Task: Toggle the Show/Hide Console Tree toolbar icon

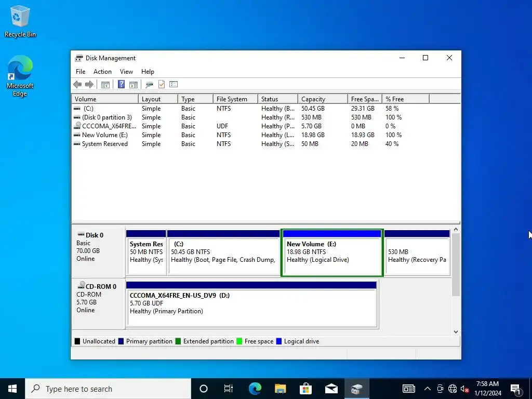Action: (x=105, y=85)
